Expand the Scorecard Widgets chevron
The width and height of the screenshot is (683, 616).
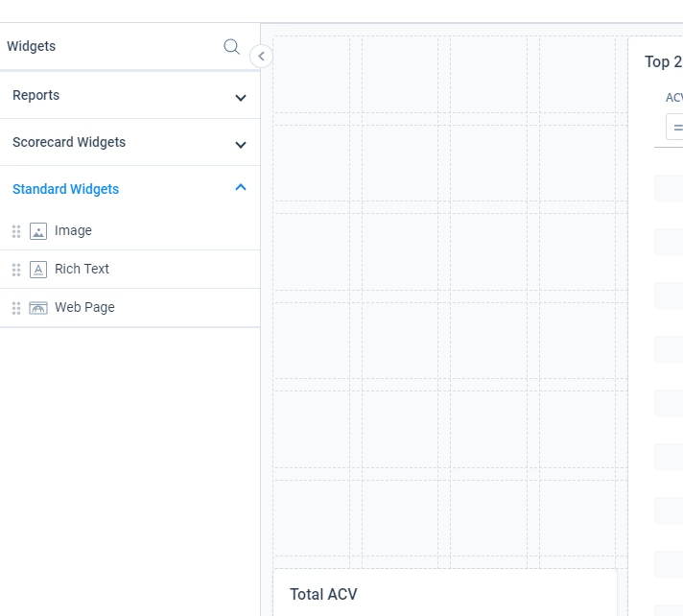coord(241,145)
